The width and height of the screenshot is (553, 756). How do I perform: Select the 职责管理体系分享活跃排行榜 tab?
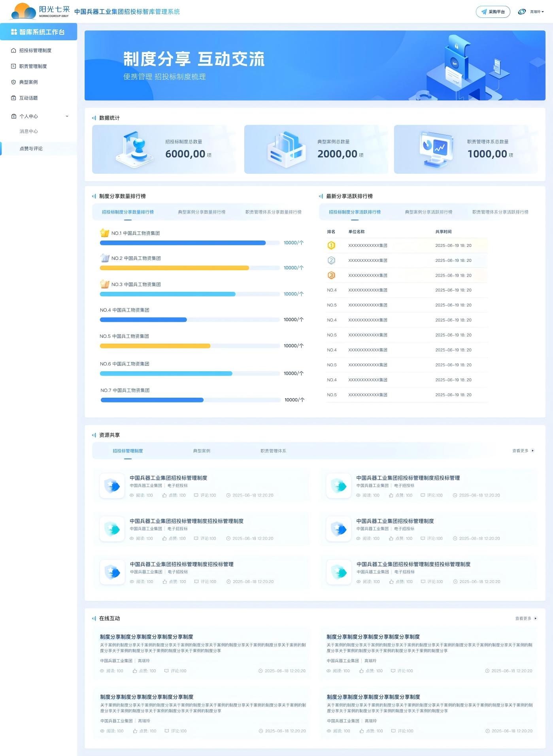coord(500,212)
